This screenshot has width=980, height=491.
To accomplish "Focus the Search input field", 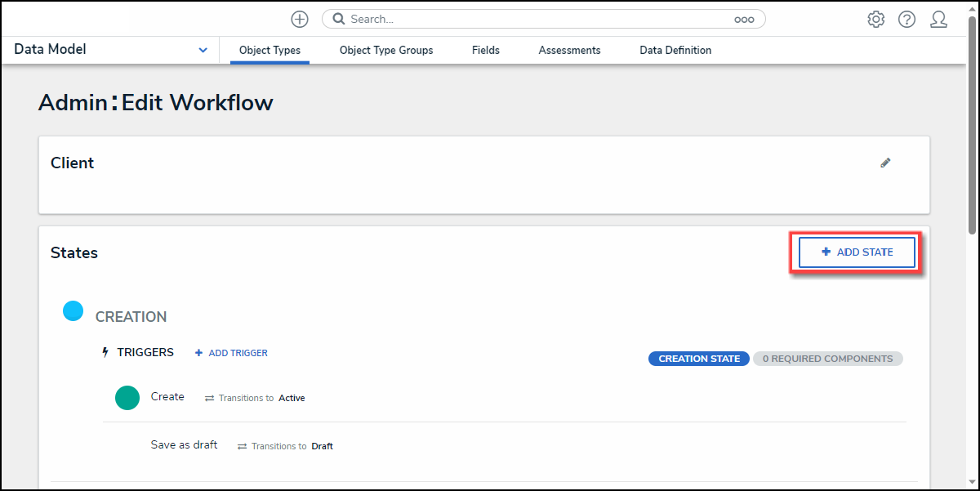I will tap(543, 19).
